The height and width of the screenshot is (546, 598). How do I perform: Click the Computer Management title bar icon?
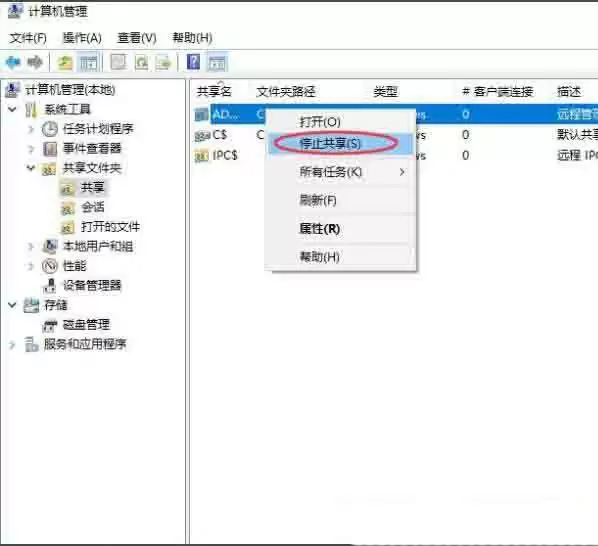(x=15, y=11)
